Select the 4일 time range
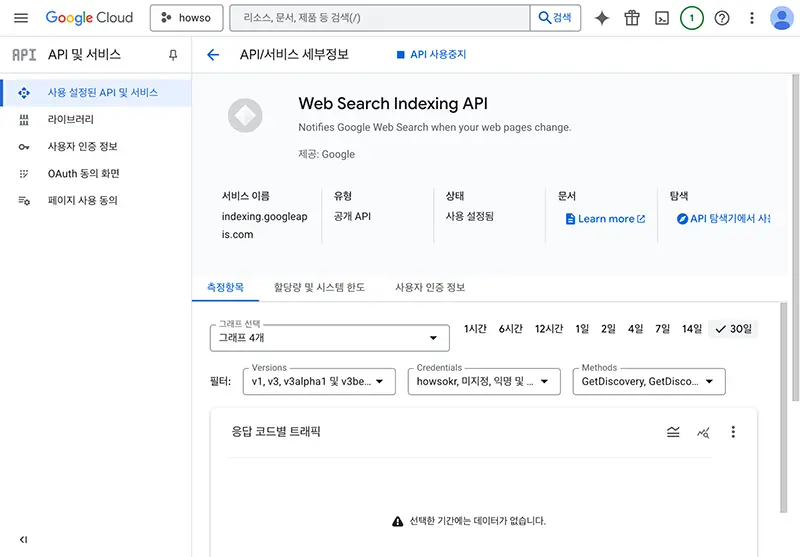Image resolution: width=800 pixels, height=557 pixels. pos(635,329)
